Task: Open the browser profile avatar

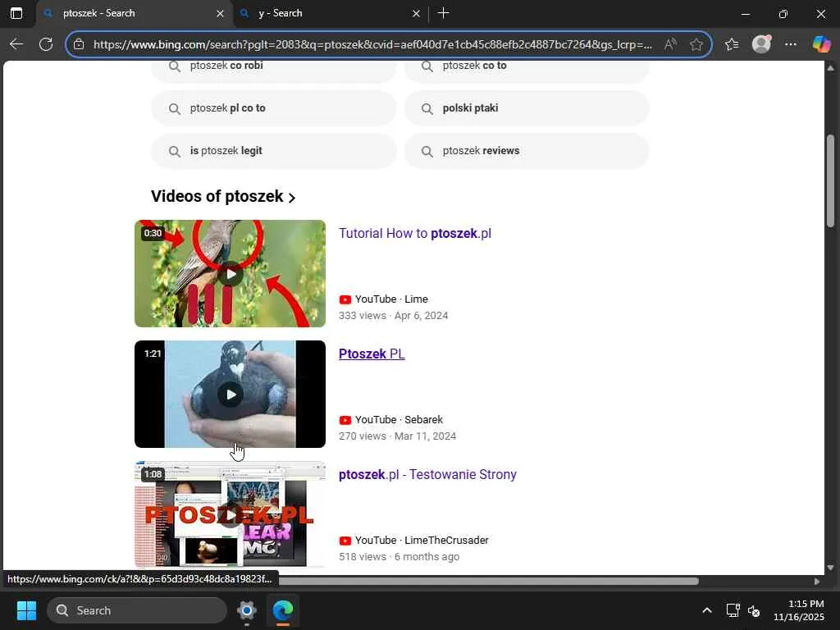Action: [x=761, y=44]
